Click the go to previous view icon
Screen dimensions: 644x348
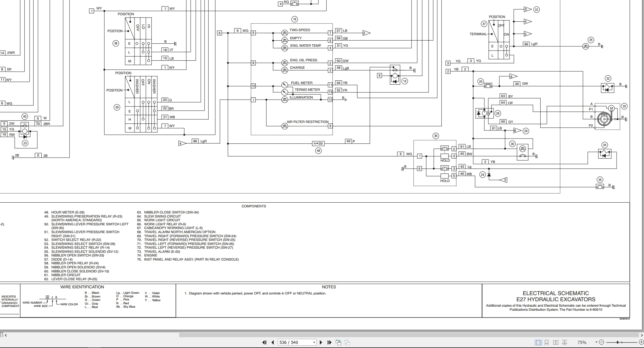pos(338,342)
